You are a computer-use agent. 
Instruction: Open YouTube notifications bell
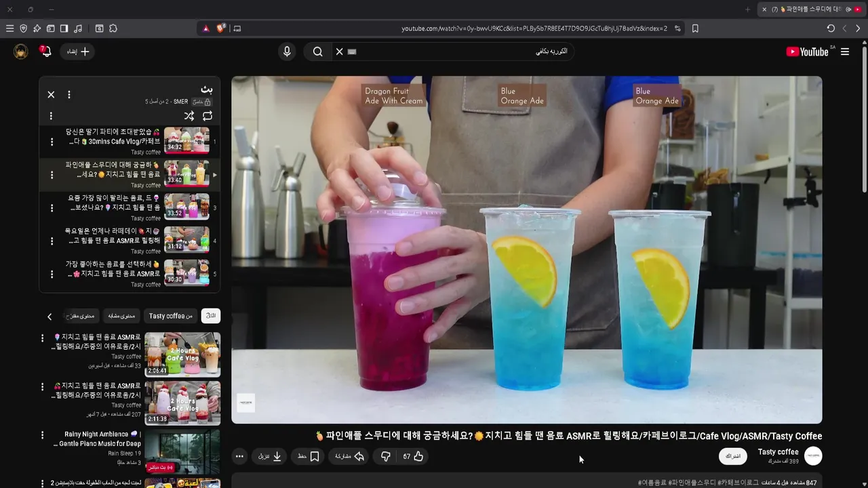tap(45, 52)
